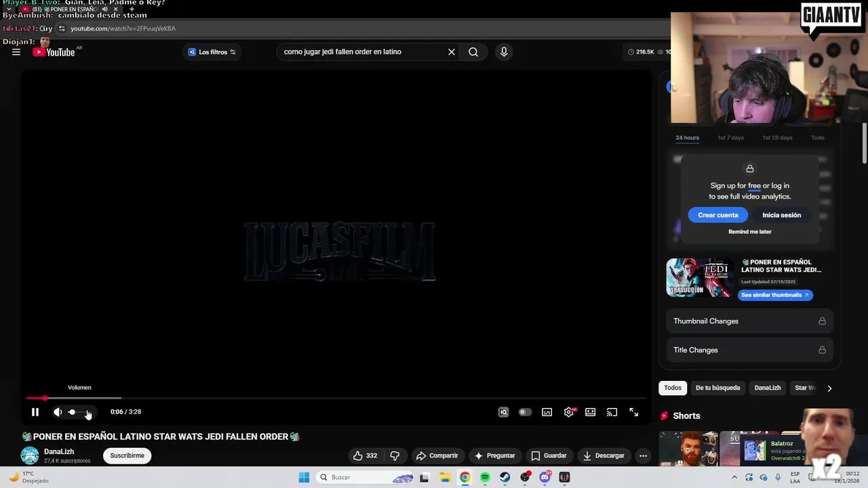
Task: Click Suscribirme to subscribe
Action: click(127, 455)
